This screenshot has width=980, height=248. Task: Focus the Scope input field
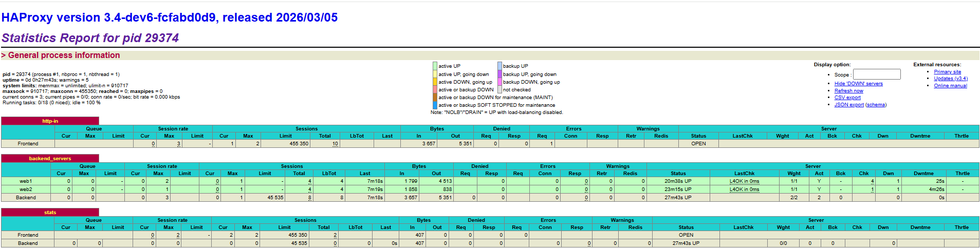point(877,74)
